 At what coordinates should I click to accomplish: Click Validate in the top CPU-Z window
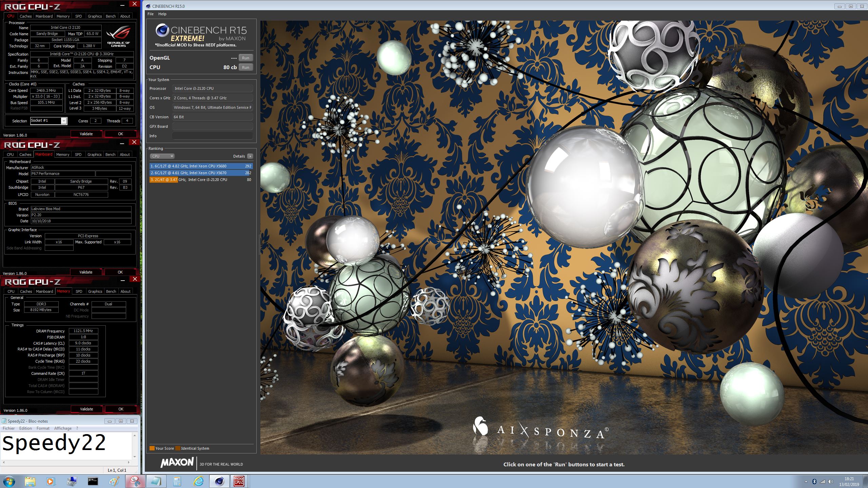click(x=86, y=134)
